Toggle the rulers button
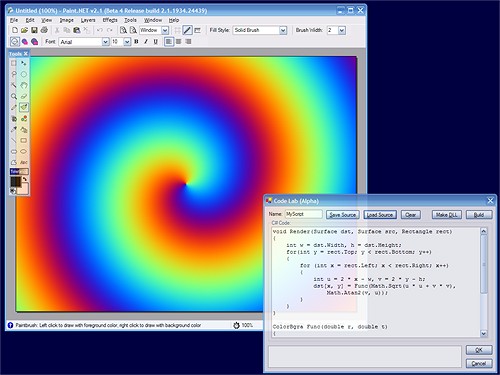Screen dimensions: 500x375 198,30
